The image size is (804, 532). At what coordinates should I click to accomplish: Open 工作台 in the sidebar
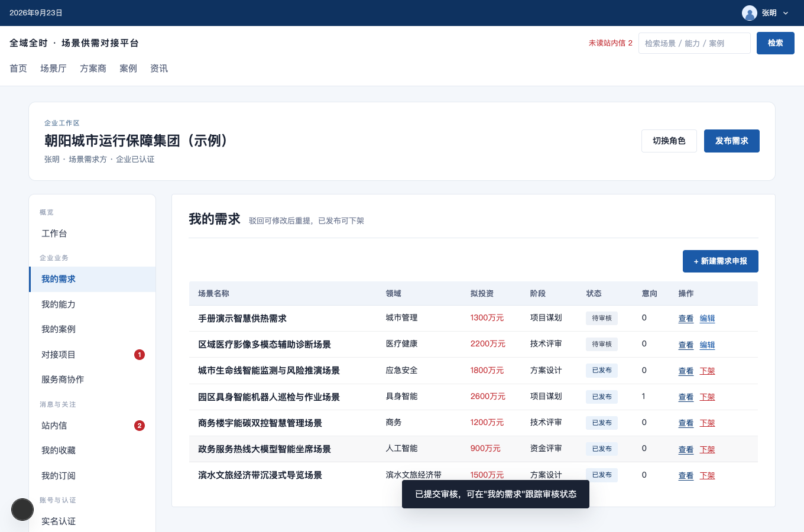[92, 233]
